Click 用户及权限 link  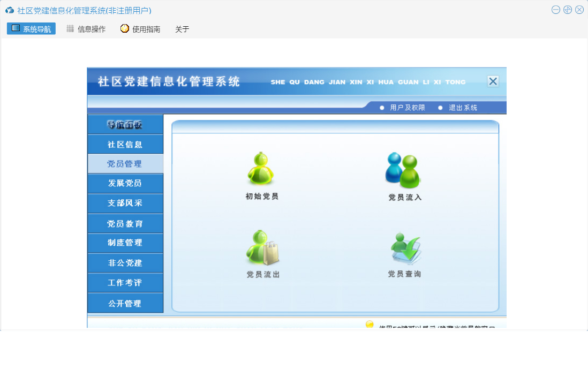click(x=407, y=108)
